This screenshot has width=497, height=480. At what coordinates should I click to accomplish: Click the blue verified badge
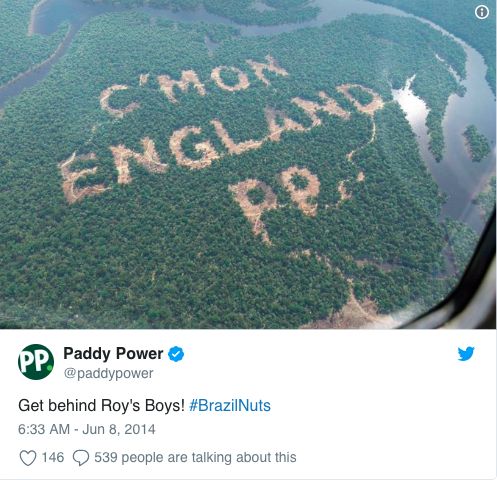pyautogui.click(x=176, y=354)
